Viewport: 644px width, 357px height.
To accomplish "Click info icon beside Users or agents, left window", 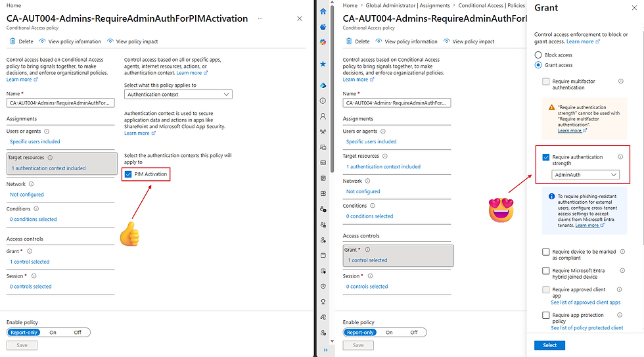I will coord(47,131).
